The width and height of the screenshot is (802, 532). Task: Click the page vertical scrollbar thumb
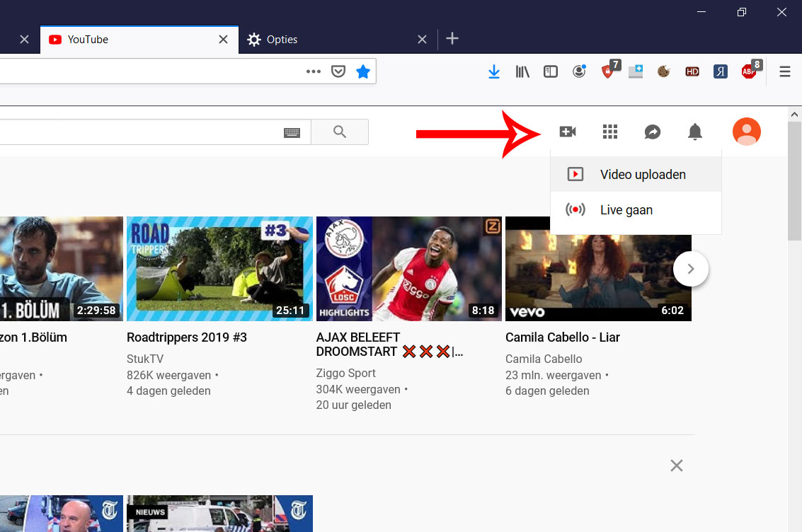tap(794, 181)
